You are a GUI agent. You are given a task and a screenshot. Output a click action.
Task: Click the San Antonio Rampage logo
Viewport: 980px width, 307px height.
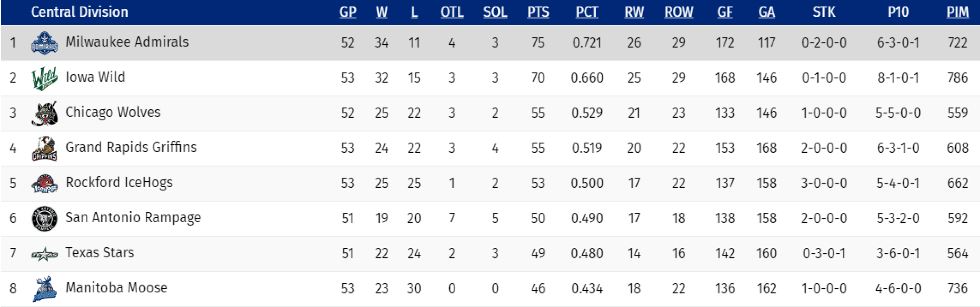(45, 219)
